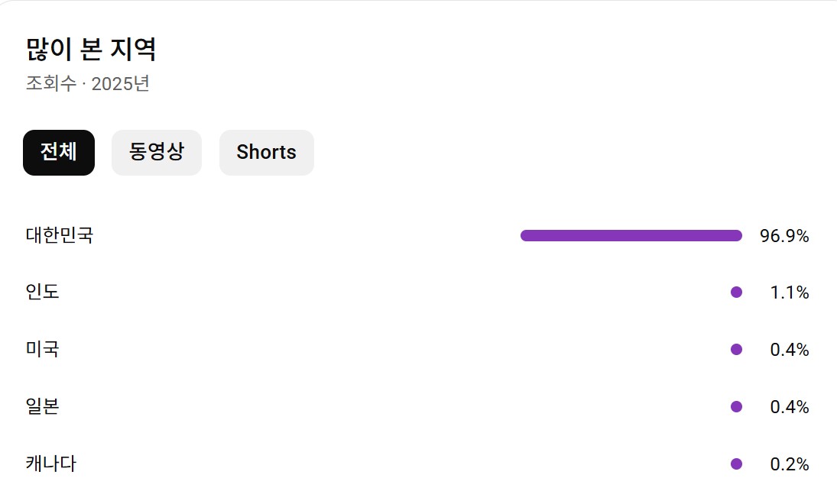Select the 전체 filter chip
Viewport: 837px width, 504px height.
click(x=59, y=153)
